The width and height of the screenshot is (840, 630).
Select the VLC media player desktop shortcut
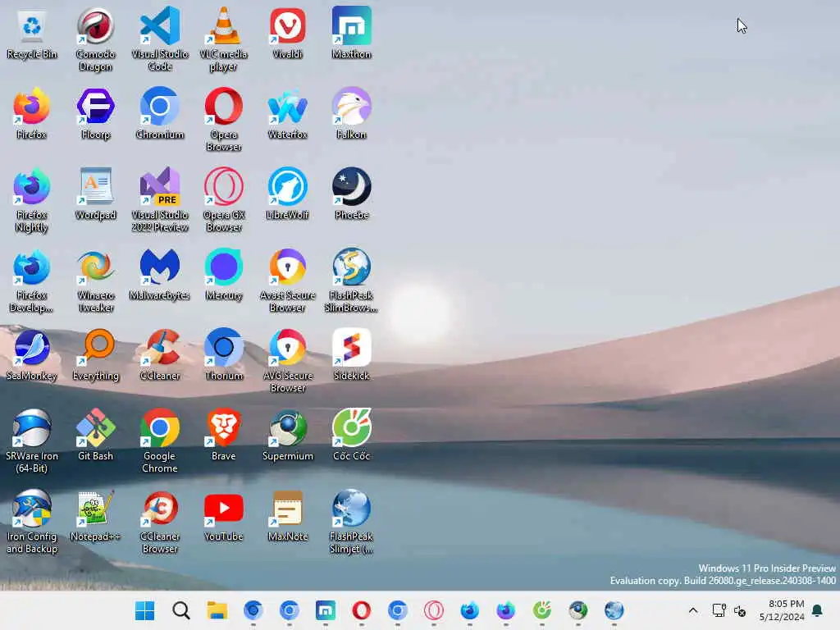223,39
